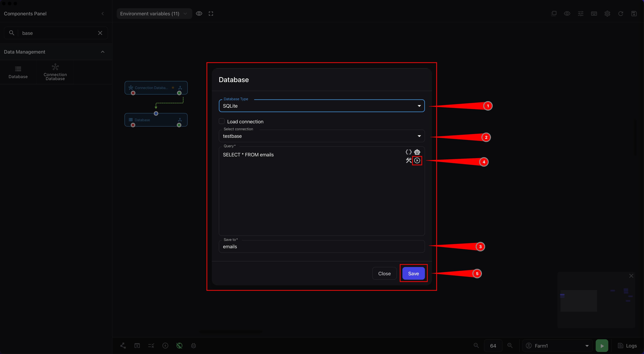Screen dimensions: 644x354
Task: Zoom out the canvas
Action: point(476,345)
